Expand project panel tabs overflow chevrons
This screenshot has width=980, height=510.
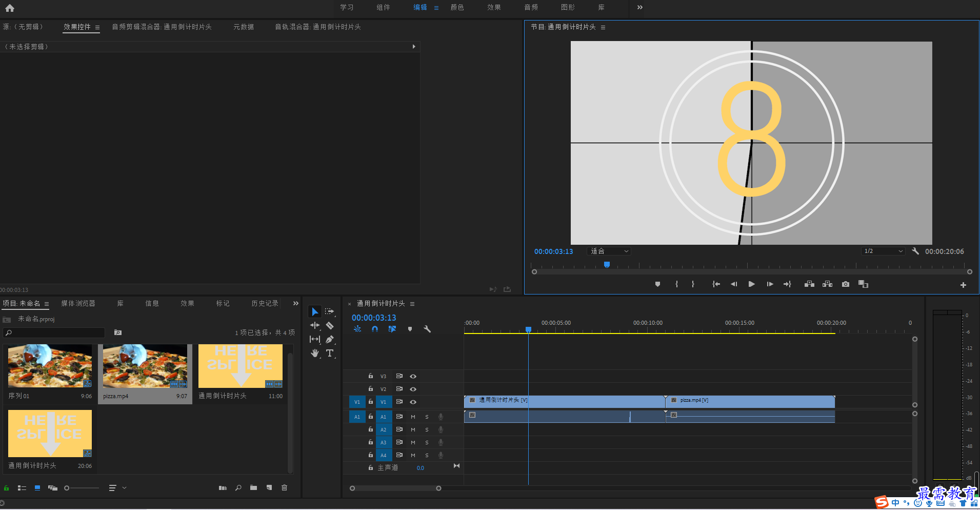tap(295, 303)
